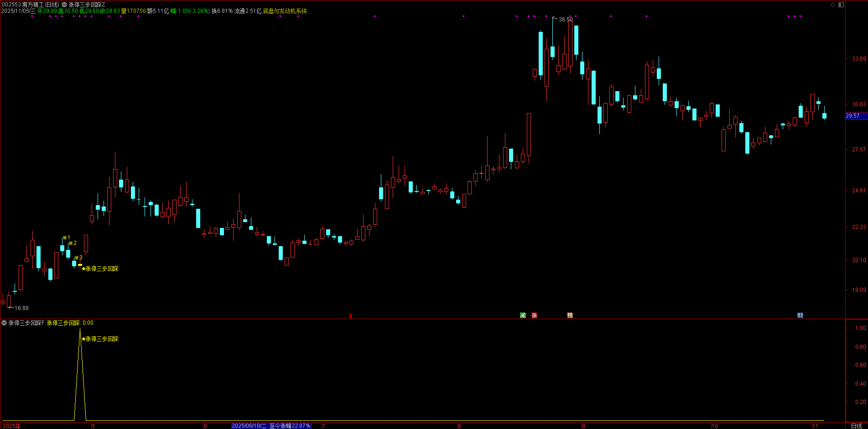Screen dimensions: 868x429
Task: Click the blue 财 event marker
Action: [x=800, y=315]
